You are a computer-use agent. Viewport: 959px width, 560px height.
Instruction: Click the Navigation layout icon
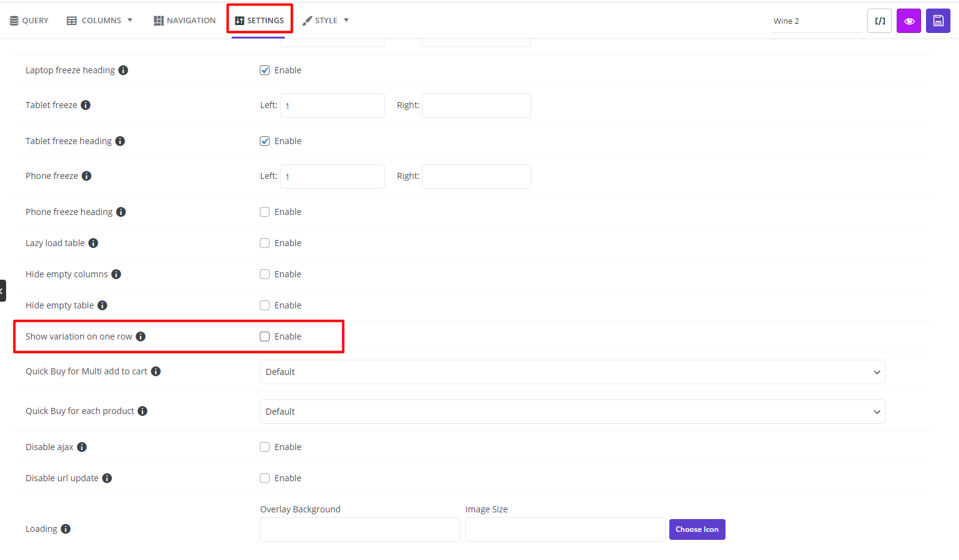click(x=158, y=21)
